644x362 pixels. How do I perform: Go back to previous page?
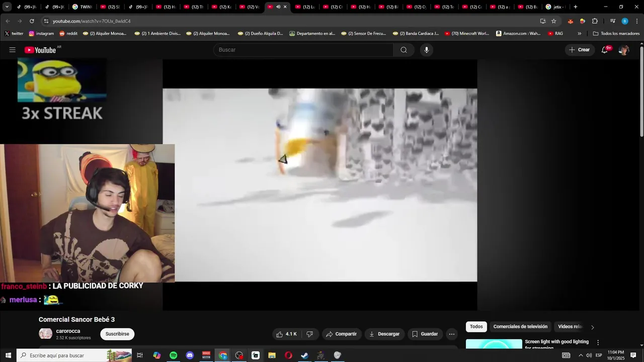coord(8,21)
